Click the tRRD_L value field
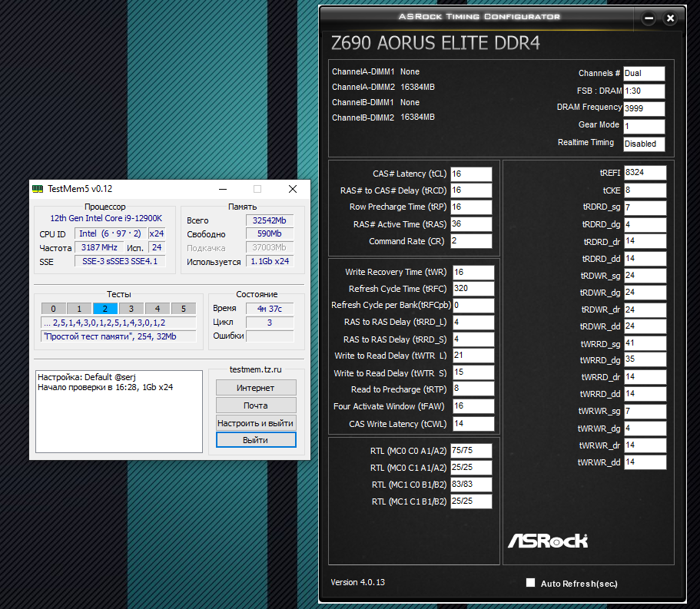Image resolution: width=700 pixels, height=609 pixels. coord(473,322)
